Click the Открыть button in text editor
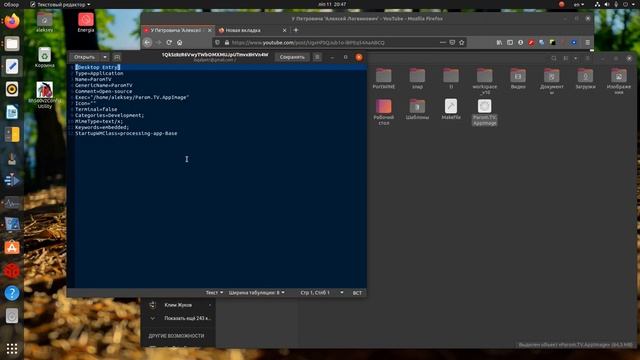640x360 pixels. pyautogui.click(x=84, y=57)
